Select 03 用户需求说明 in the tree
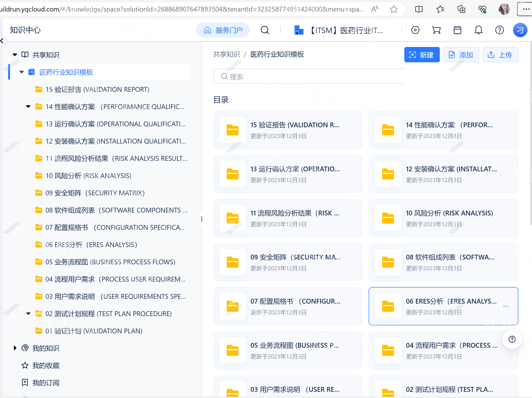Viewport: 532px width, 398px height. click(115, 296)
